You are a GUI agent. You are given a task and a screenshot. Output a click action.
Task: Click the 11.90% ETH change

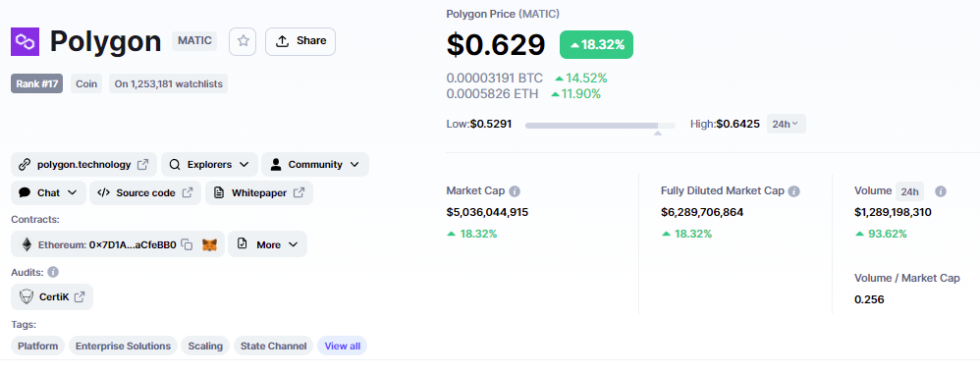575,94
